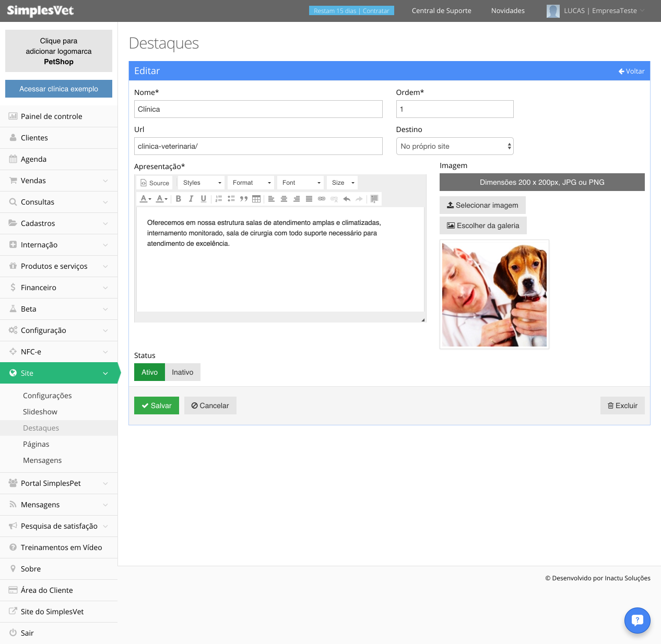
Task: Click Selecionar imagem button
Action: [x=482, y=205]
